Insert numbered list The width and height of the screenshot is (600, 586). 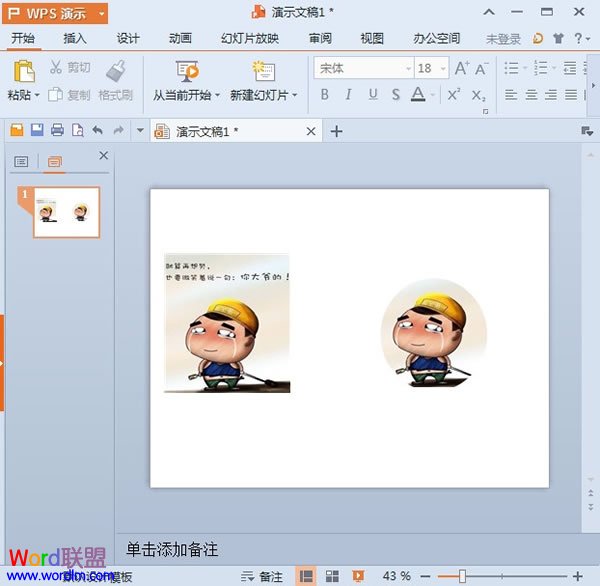point(541,68)
